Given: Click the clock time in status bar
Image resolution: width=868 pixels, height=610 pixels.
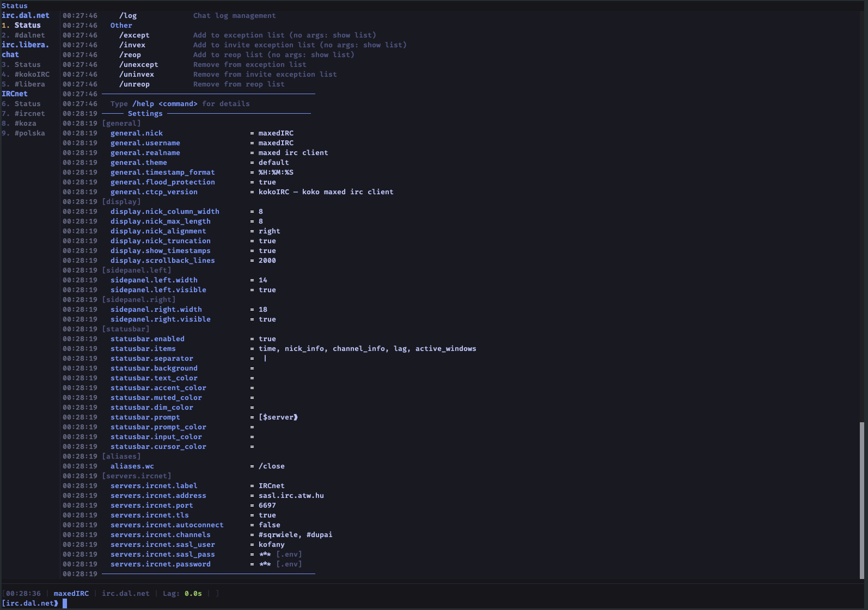Looking at the screenshot, I should (x=23, y=594).
